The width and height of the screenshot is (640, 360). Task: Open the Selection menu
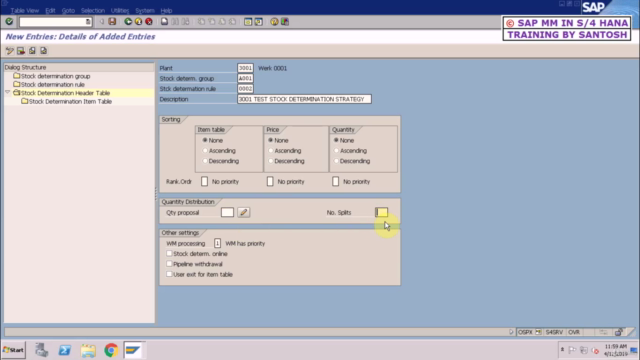(93, 10)
